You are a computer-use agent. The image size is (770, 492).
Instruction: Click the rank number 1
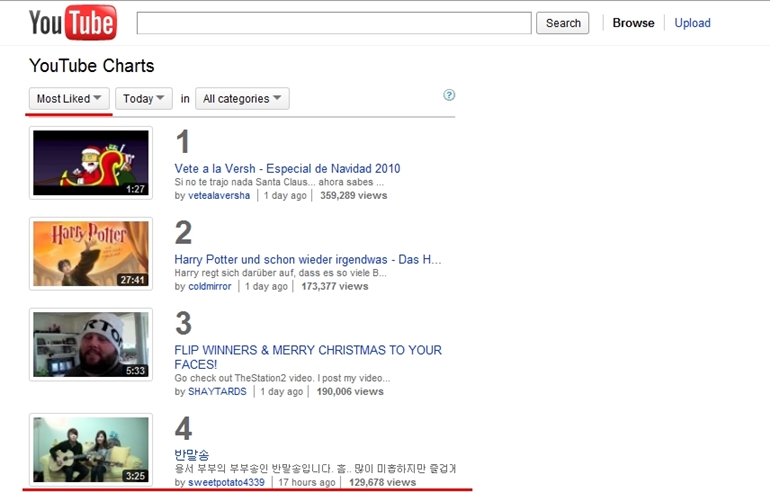183,142
